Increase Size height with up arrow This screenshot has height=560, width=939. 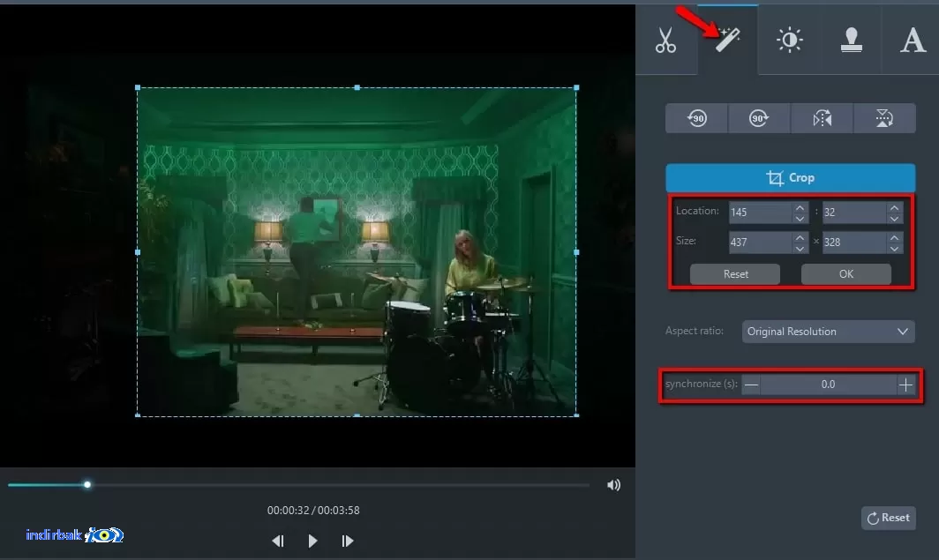point(895,237)
